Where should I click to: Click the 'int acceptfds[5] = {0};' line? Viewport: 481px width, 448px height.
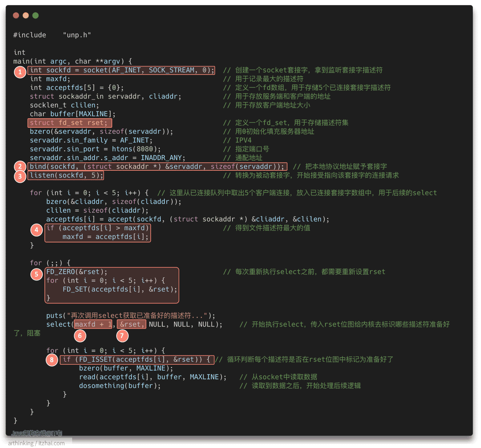(77, 88)
